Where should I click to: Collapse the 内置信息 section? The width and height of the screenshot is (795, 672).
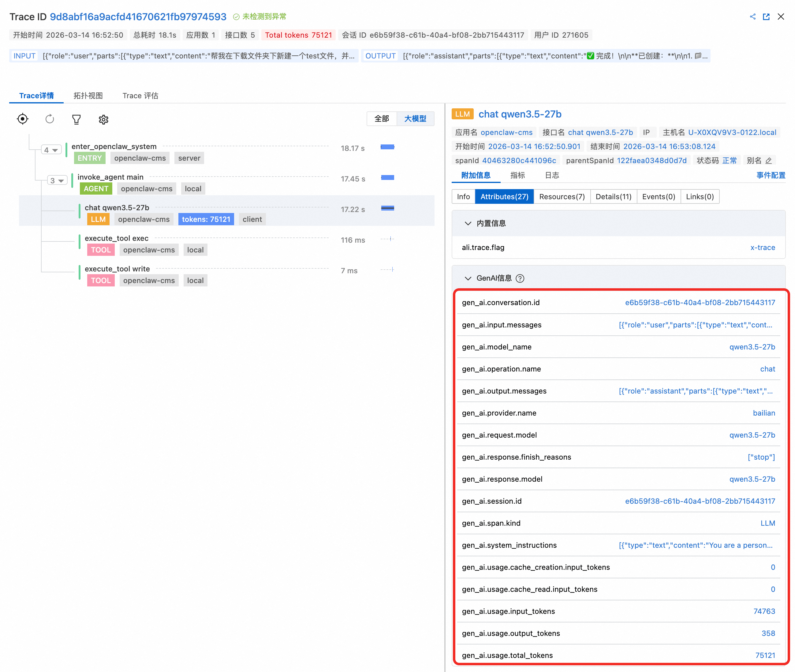click(468, 223)
